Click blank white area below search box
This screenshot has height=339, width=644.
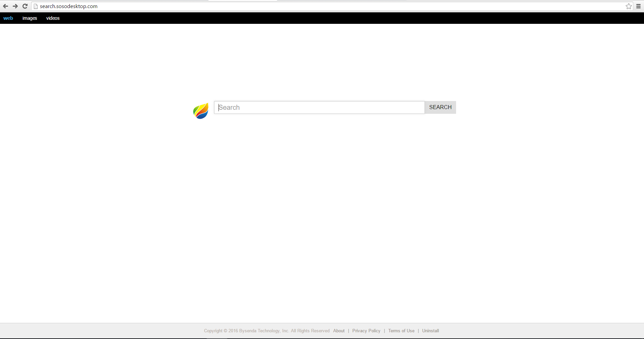tap(319, 201)
